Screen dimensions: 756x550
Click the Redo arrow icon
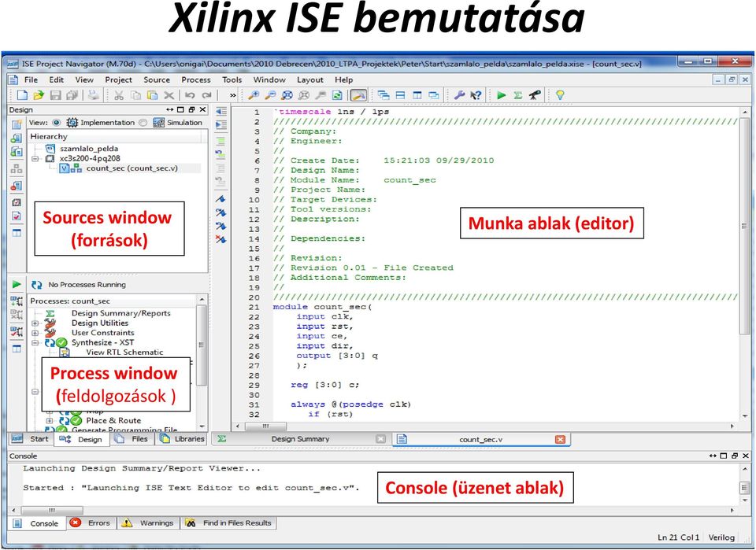point(207,95)
